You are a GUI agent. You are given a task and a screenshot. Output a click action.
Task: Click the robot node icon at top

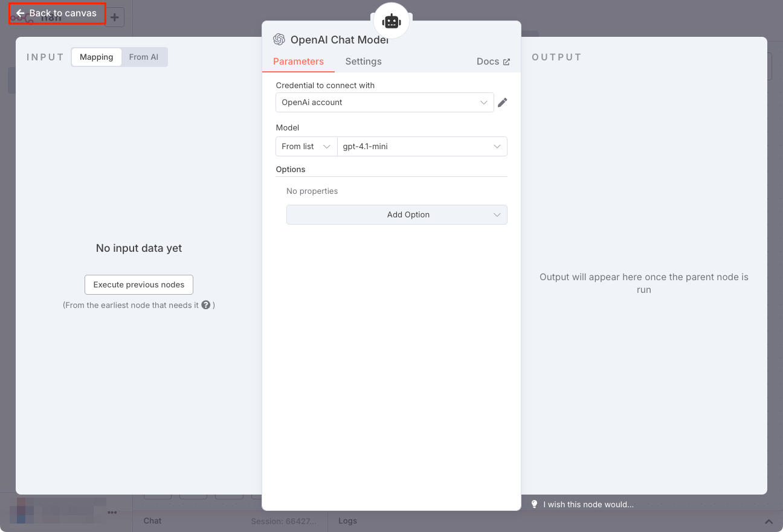(x=391, y=21)
